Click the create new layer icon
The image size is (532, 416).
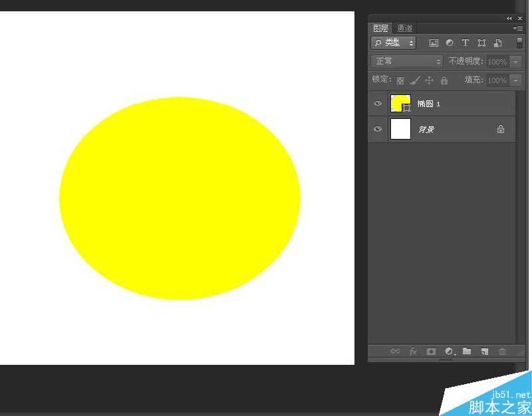click(x=485, y=352)
